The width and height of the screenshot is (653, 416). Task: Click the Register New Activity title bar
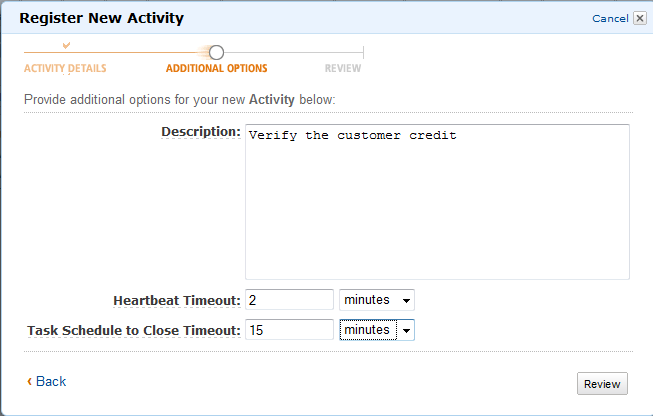tap(300, 18)
